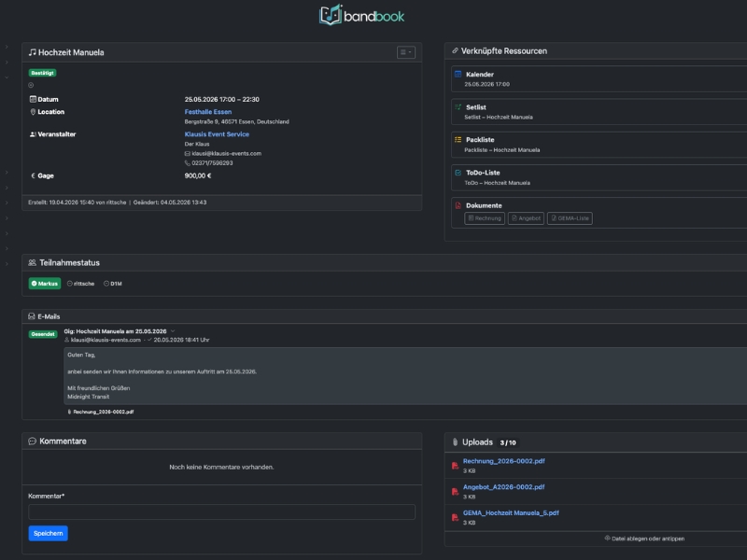Click the email recipient klausi@klausis-events.com under E-Mails
Image resolution: width=747 pixels, height=560 pixels.
coord(106,340)
